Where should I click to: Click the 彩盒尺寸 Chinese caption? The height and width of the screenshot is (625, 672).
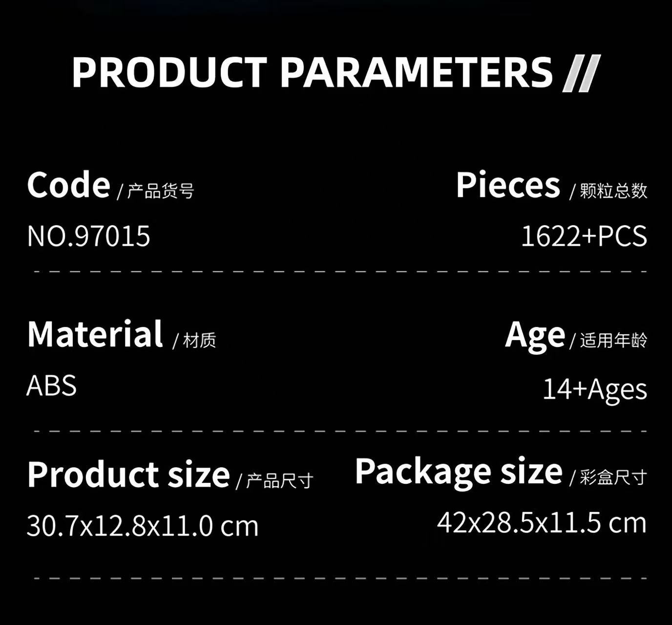click(x=613, y=477)
